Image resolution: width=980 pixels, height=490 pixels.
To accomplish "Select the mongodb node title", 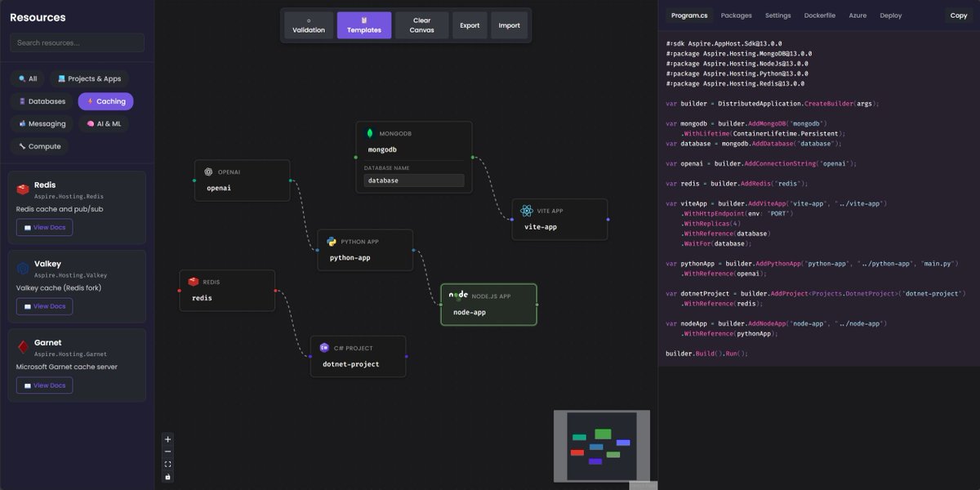I will (x=382, y=149).
